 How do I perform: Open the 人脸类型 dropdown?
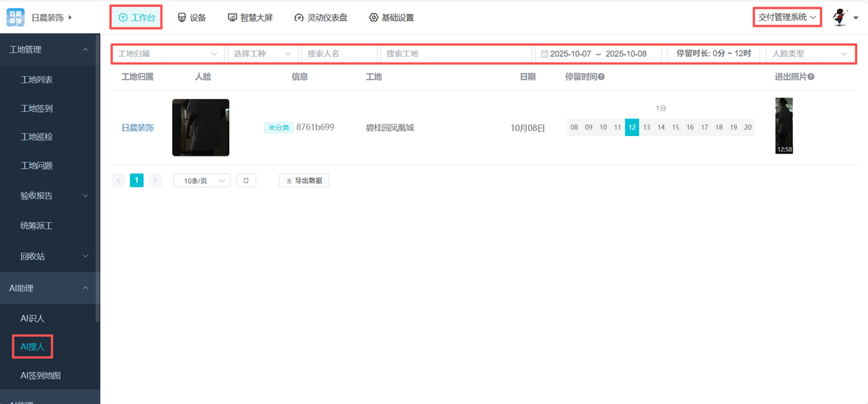tap(809, 54)
